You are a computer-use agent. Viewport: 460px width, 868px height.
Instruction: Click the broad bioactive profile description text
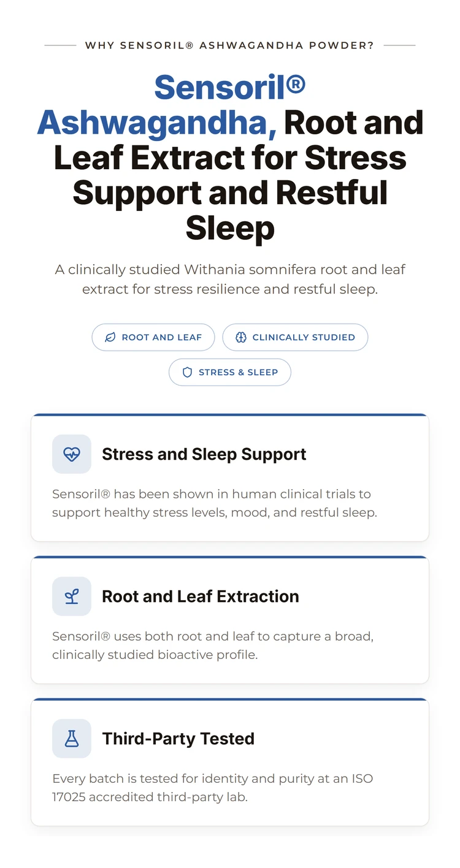pyautogui.click(x=213, y=645)
